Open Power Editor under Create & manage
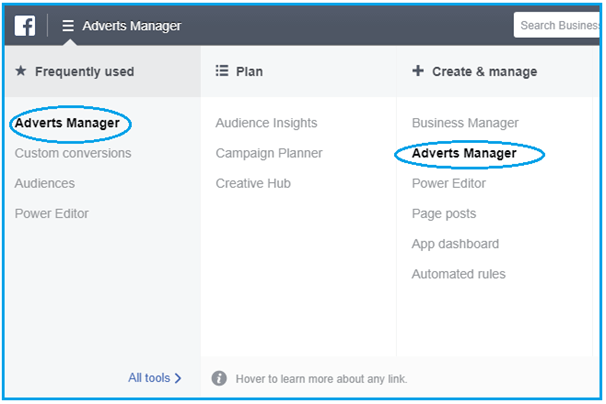 click(x=449, y=183)
